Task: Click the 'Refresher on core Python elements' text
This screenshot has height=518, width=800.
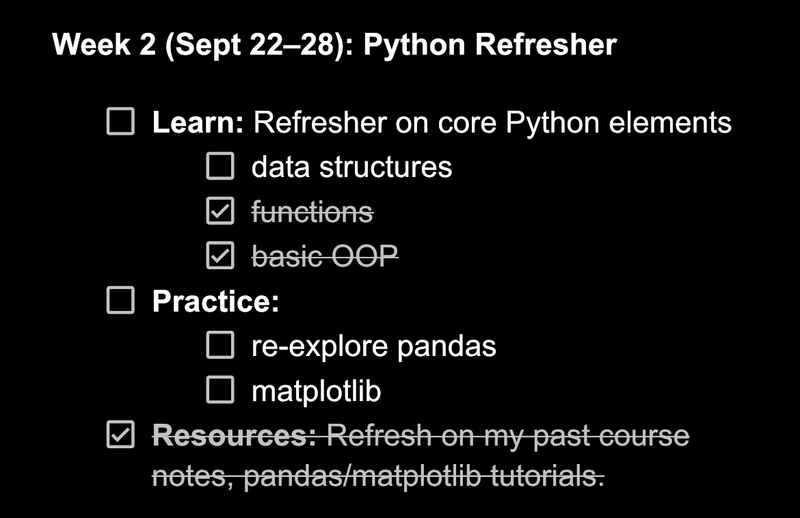Action: coord(492,123)
